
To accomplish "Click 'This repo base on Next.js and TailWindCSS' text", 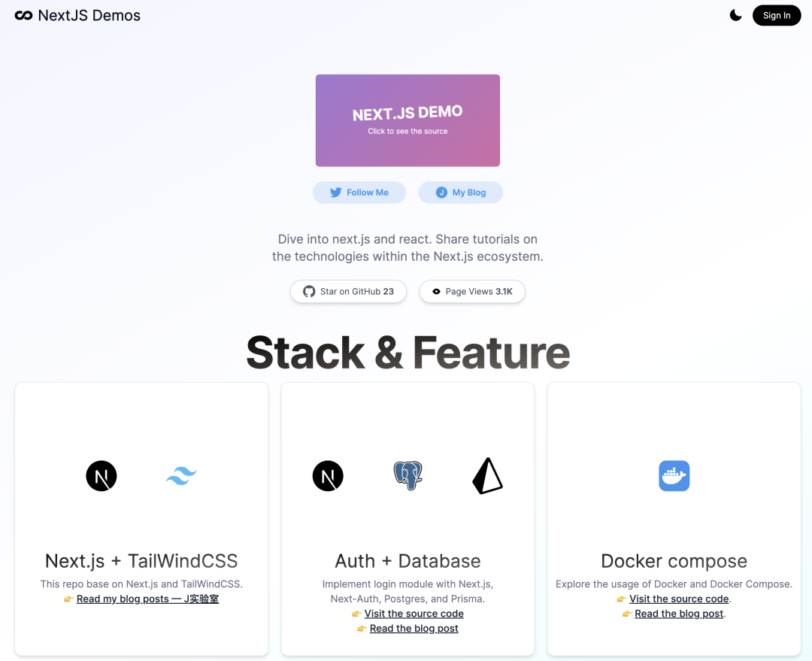I will click(x=141, y=584).
